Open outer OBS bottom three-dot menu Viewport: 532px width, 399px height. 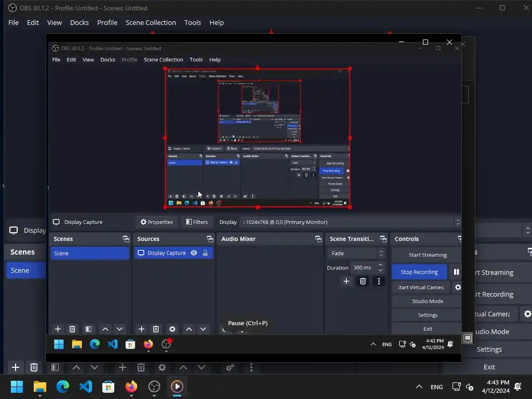[251, 367]
